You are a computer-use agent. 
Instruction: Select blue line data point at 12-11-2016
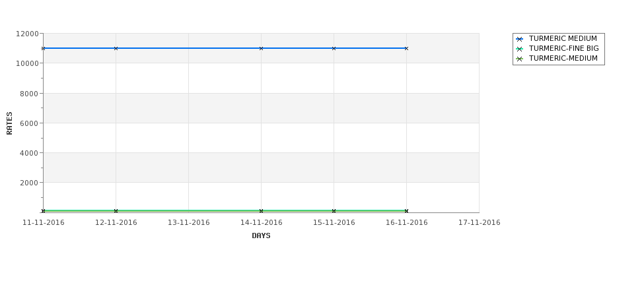(x=116, y=48)
